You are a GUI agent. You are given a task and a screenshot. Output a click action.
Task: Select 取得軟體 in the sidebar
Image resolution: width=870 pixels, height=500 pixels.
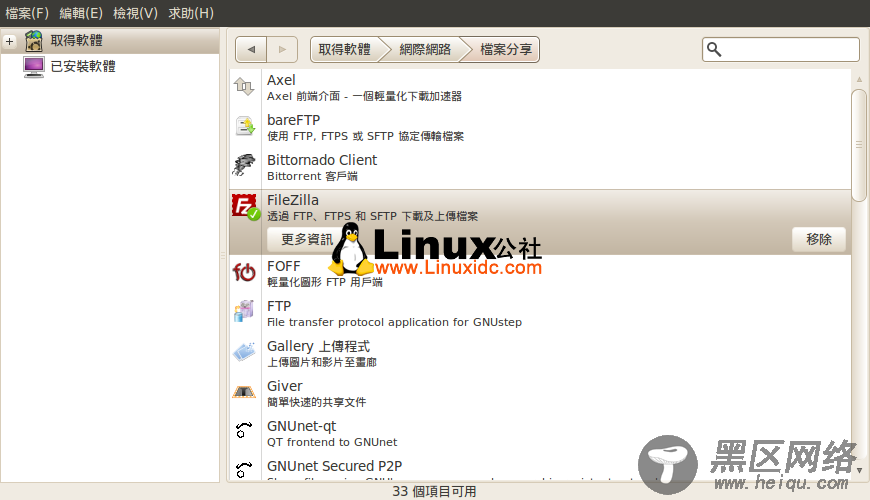110,41
